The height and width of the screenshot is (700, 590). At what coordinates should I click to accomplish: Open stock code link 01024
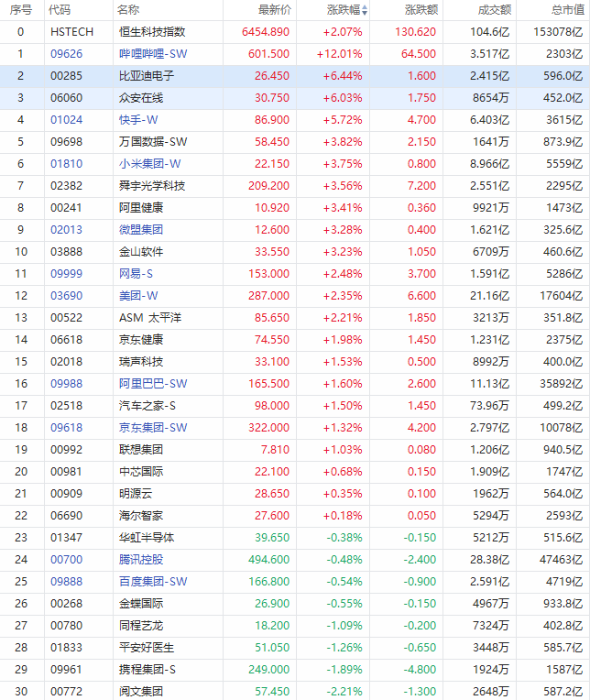tap(67, 120)
